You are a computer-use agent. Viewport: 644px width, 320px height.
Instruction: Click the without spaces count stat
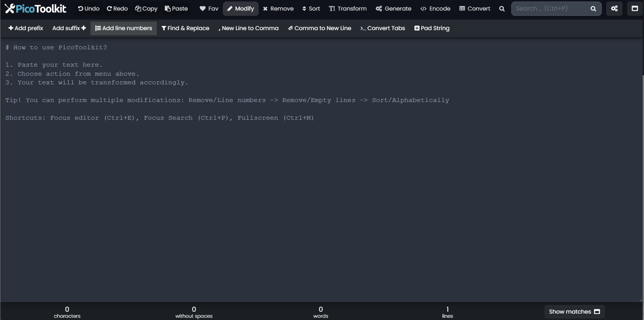coord(194,312)
